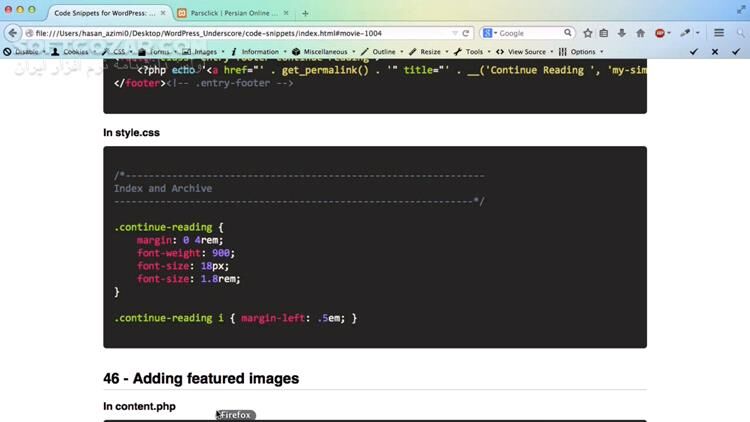This screenshot has height=422, width=750.
Task: Open the Miscellaneous toolbar menu
Action: pyautogui.click(x=325, y=51)
